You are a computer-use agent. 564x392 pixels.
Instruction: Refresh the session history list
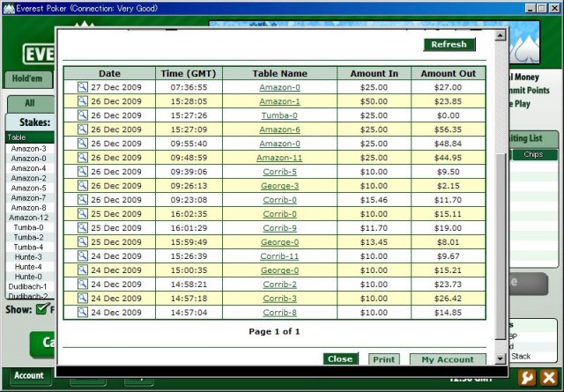tap(449, 44)
